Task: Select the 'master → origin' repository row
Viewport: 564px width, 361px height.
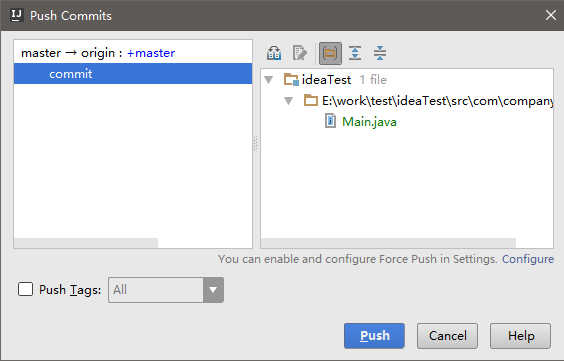Action: 133,53
